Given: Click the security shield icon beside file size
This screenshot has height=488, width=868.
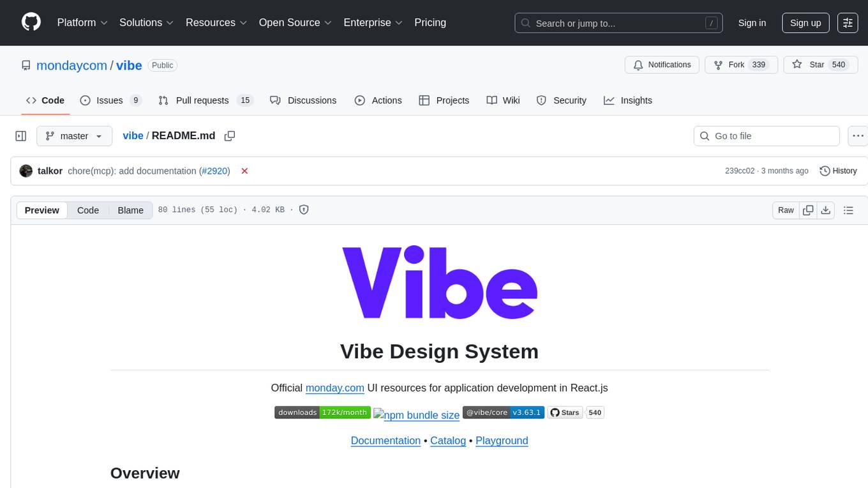Looking at the screenshot, I should click(x=304, y=210).
